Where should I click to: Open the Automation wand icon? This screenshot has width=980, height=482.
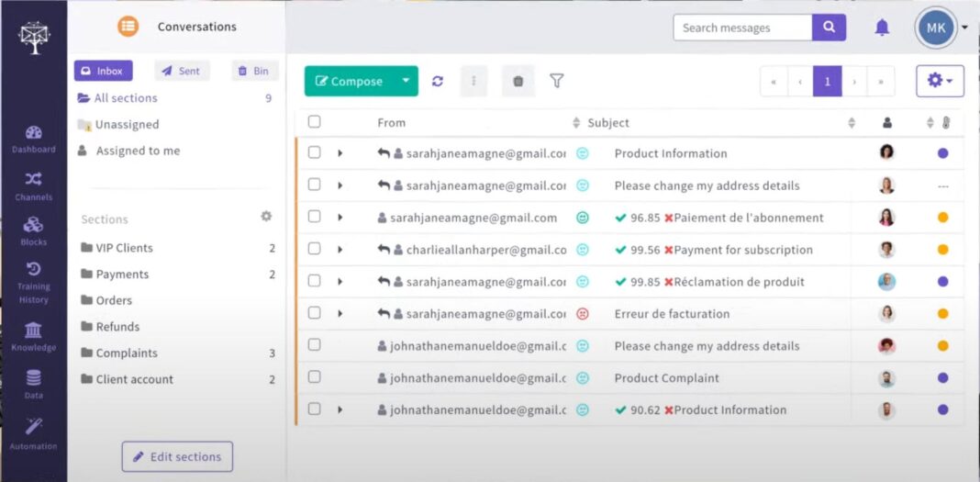tap(33, 427)
